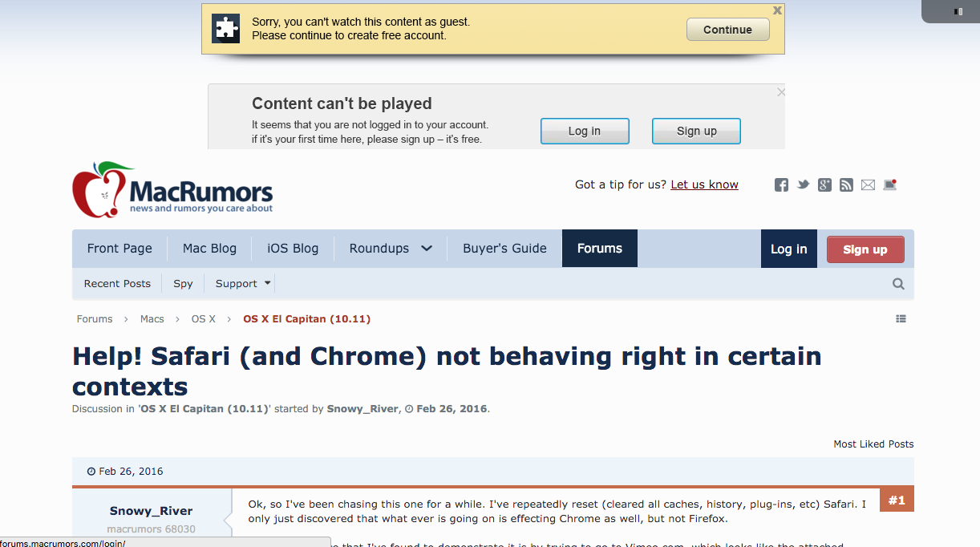Click the Feb 26, 2016 link under title

[x=452, y=409]
